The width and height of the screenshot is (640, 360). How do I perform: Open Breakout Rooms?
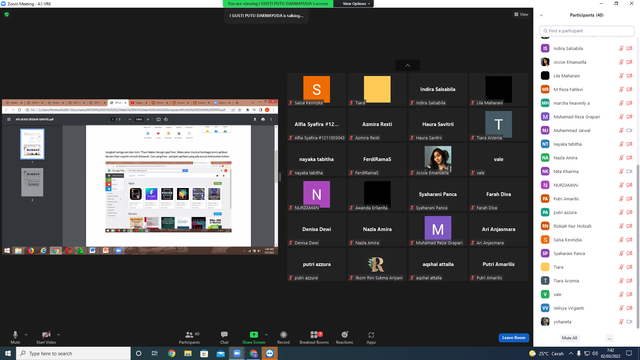[x=314, y=337]
